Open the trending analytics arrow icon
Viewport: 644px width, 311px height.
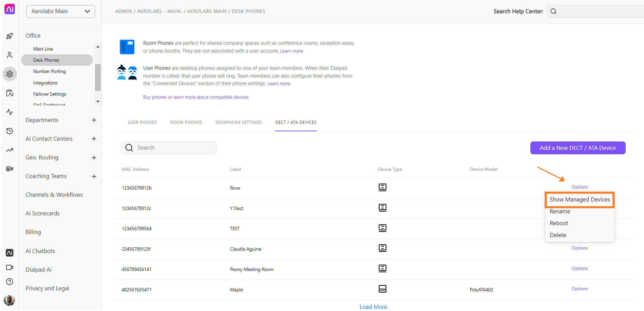tap(10, 150)
